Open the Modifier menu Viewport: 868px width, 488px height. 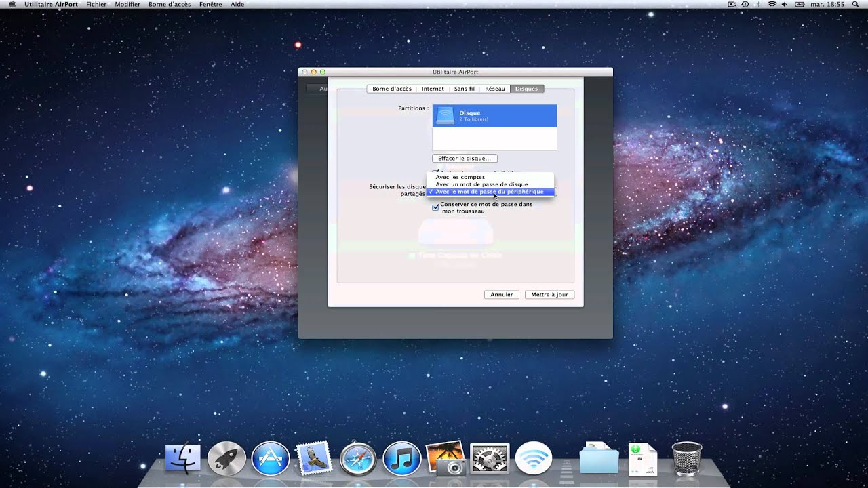coord(127,4)
